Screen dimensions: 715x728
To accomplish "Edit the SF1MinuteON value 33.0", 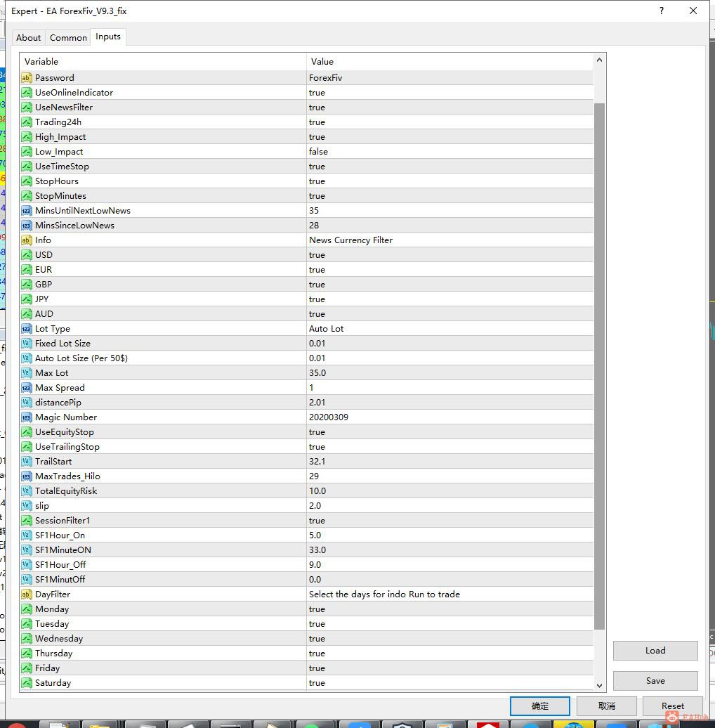I will 450,550.
